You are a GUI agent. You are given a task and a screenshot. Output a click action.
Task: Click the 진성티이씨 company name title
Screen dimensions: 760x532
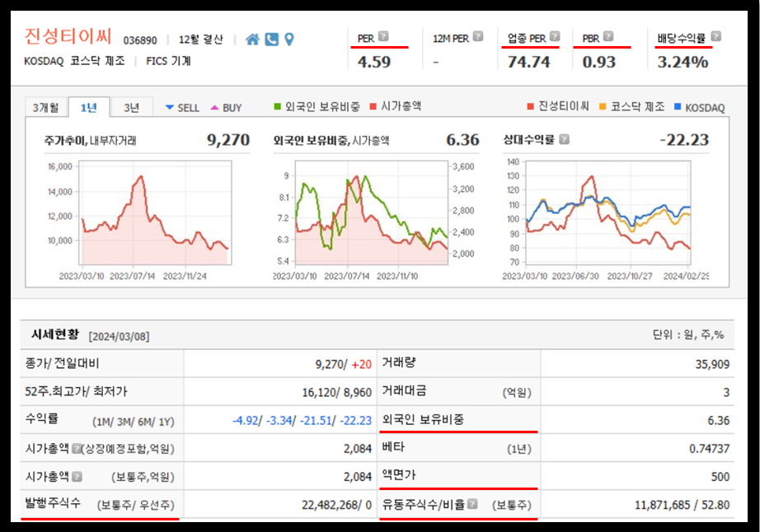coord(68,37)
